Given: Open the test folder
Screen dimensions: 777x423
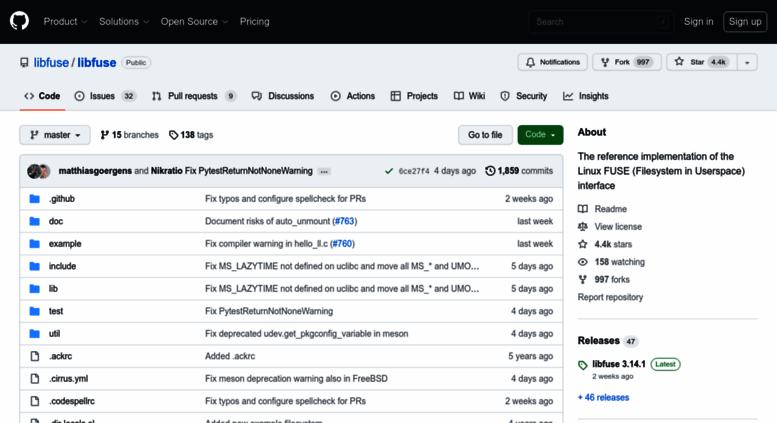Looking at the screenshot, I should coord(56,311).
